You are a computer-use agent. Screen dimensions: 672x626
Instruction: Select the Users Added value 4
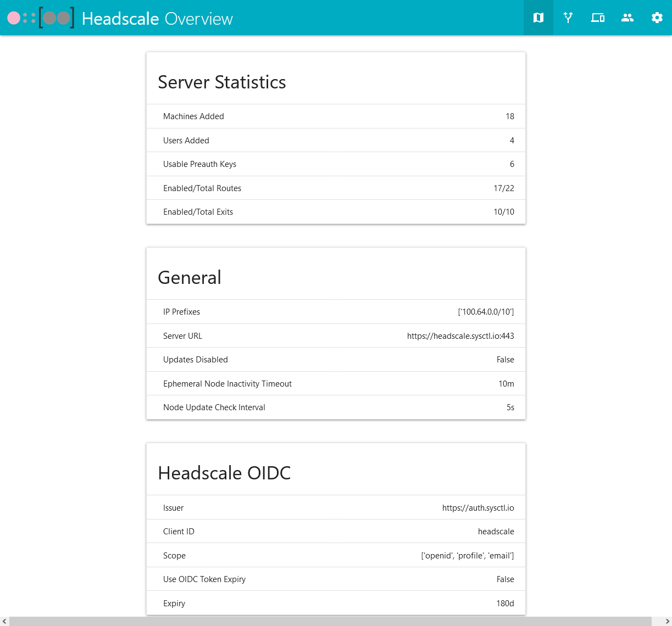(512, 141)
